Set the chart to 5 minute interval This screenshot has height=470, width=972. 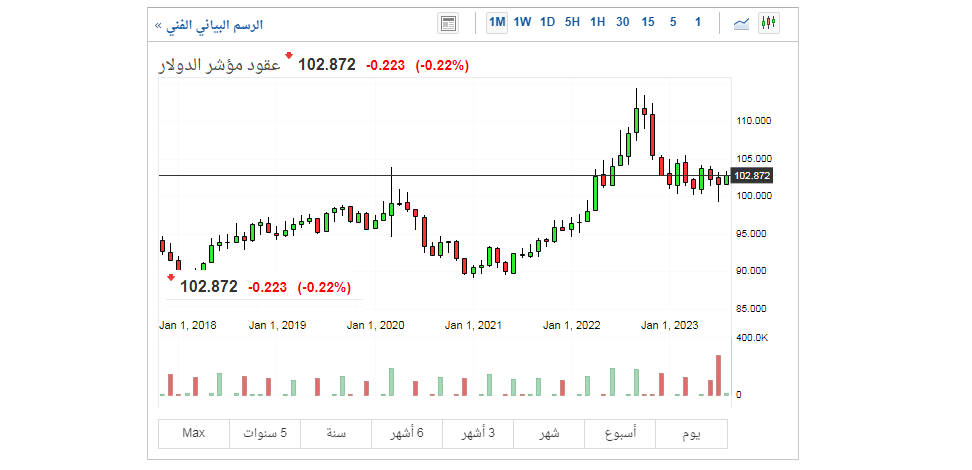point(673,22)
